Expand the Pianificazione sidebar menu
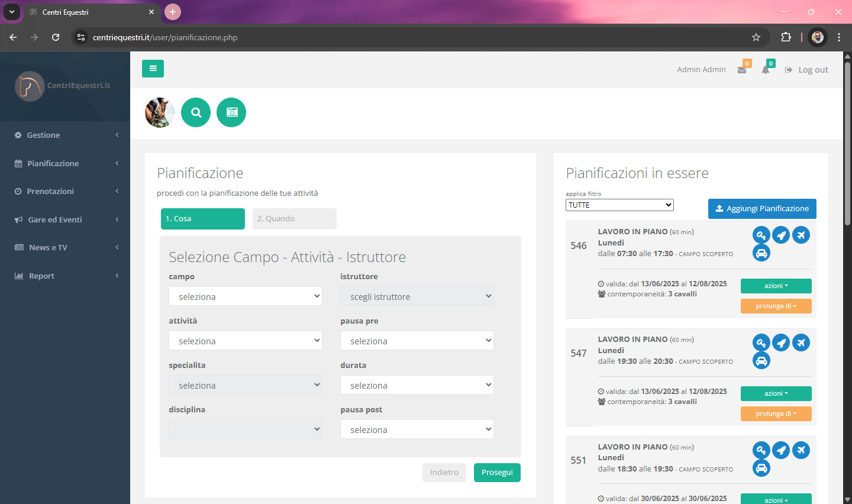Screen dimensions: 852x504 65,163
